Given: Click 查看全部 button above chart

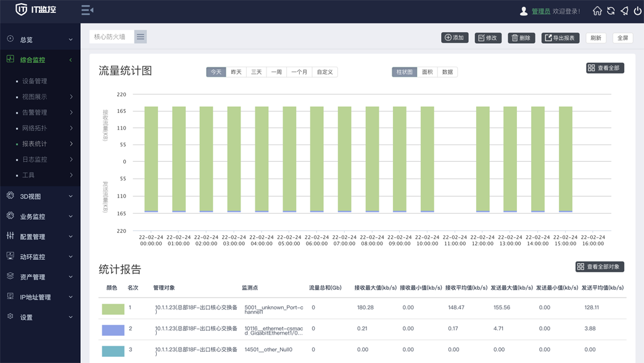Looking at the screenshot, I should (x=605, y=68).
